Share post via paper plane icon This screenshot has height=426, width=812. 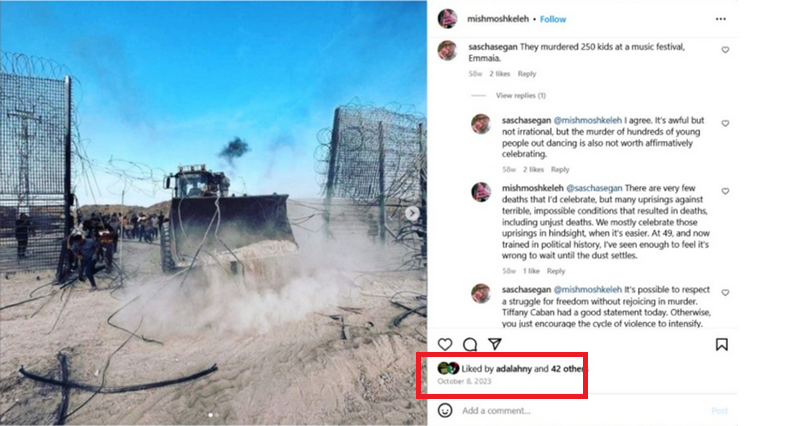coord(495,344)
